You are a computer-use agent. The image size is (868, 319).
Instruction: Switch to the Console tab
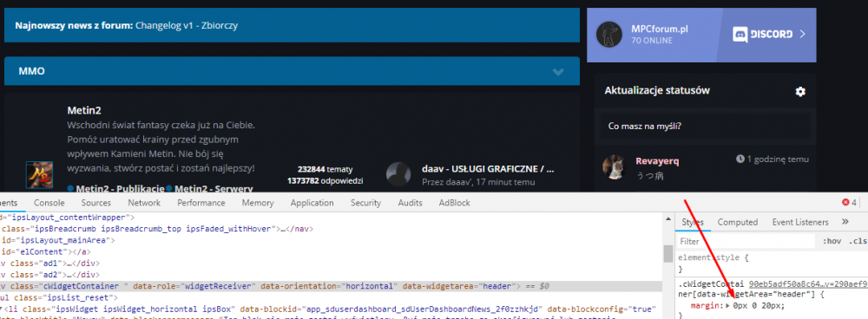tap(49, 203)
